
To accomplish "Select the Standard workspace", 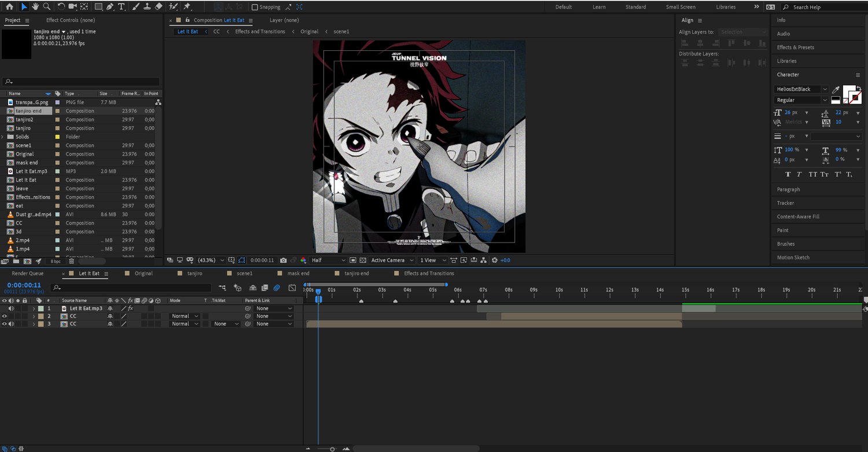I will tap(635, 7).
